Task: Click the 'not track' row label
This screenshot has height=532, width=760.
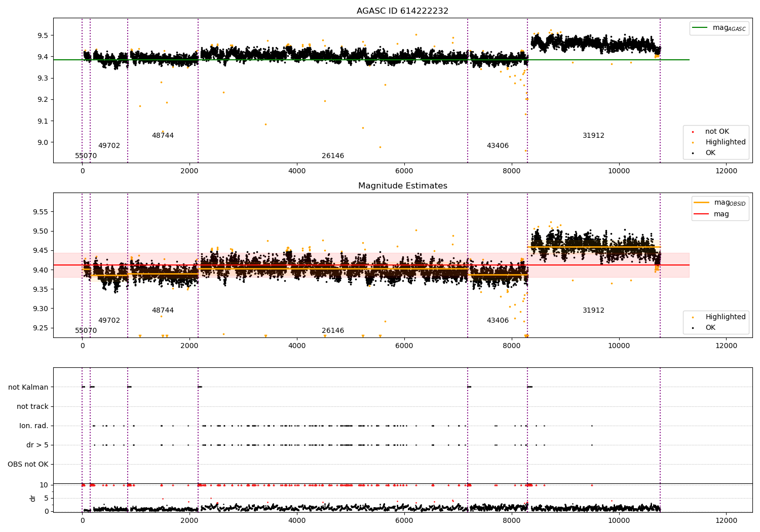Action: tap(32, 406)
